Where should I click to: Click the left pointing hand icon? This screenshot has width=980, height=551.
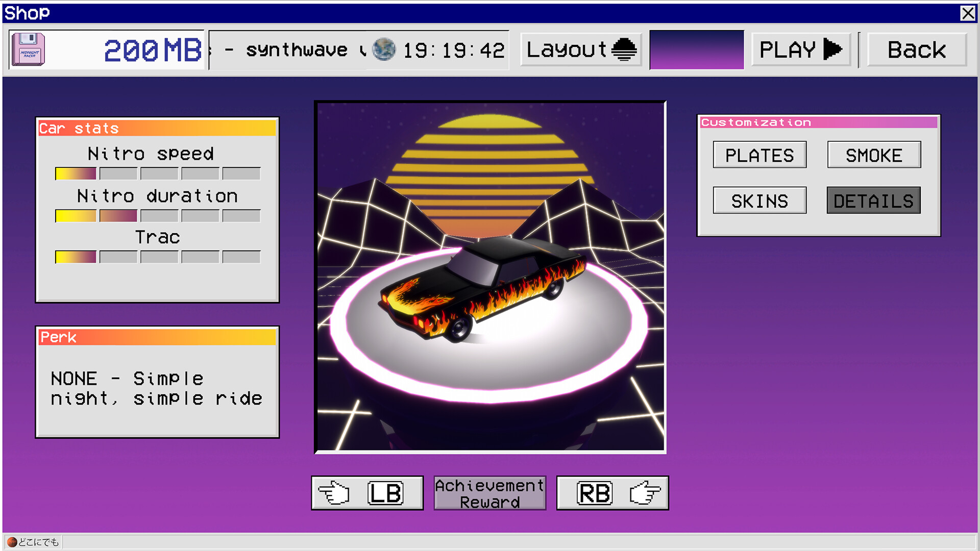click(x=334, y=493)
